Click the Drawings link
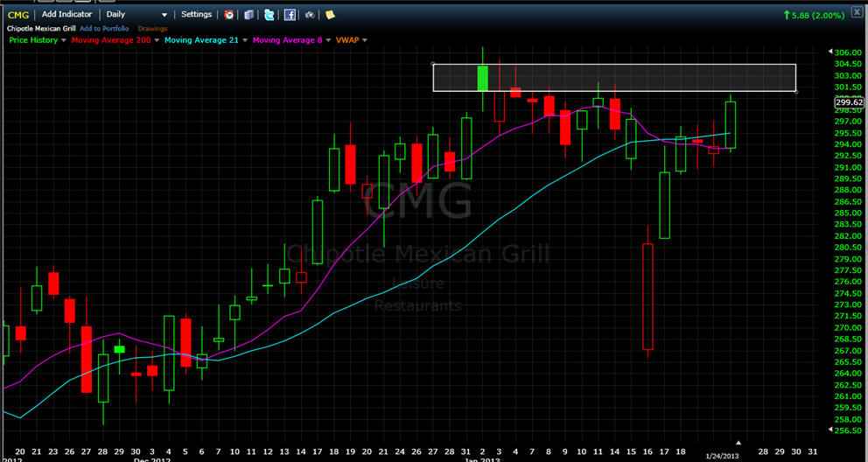The height and width of the screenshot is (462, 868). point(152,28)
